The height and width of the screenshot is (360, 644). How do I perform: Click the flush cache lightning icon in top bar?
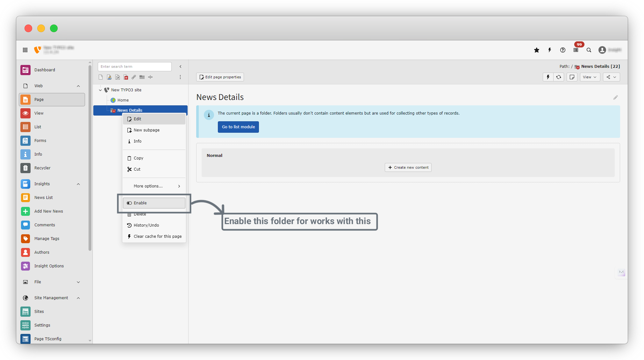(x=550, y=50)
